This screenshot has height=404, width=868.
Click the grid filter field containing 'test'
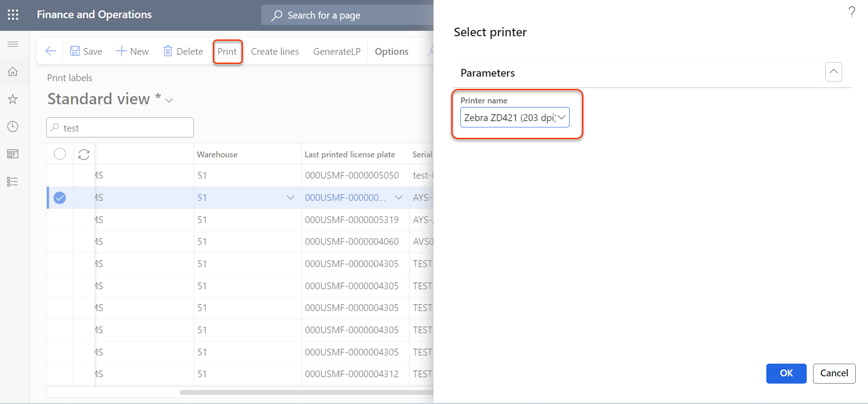(120, 128)
